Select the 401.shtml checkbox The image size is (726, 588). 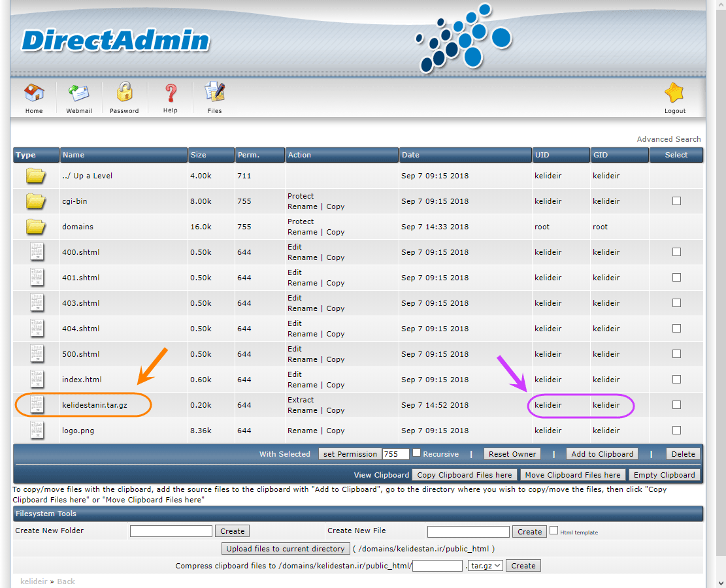(x=676, y=277)
